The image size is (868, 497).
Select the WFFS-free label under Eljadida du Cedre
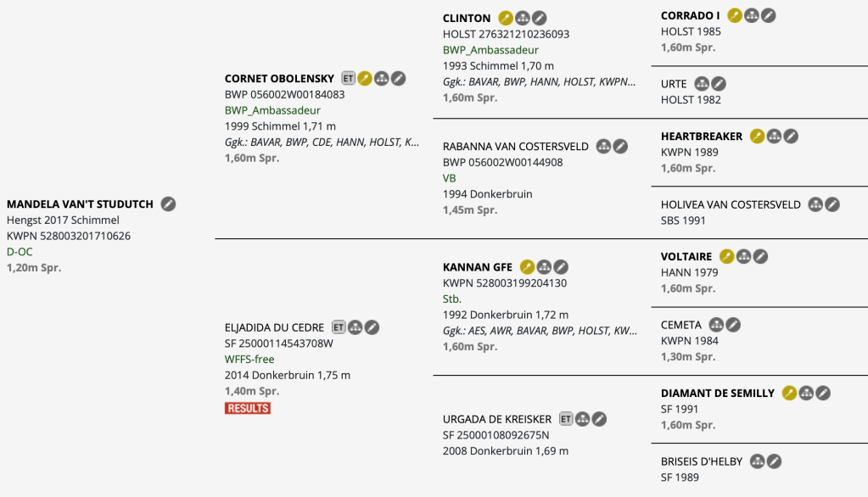(x=249, y=359)
